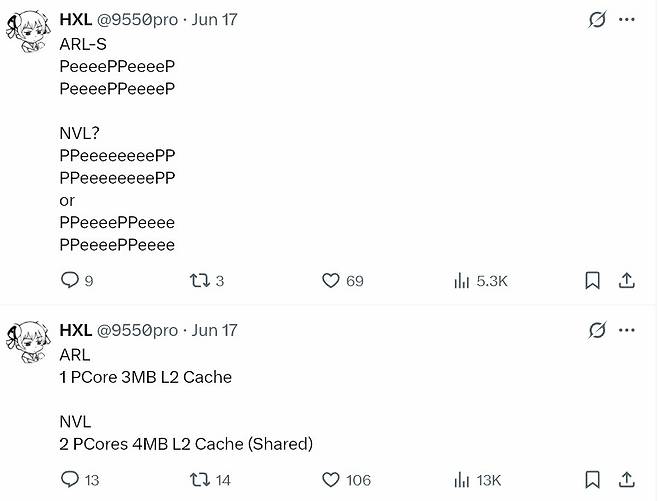Reply to the ARL-S tweet

tap(70, 281)
